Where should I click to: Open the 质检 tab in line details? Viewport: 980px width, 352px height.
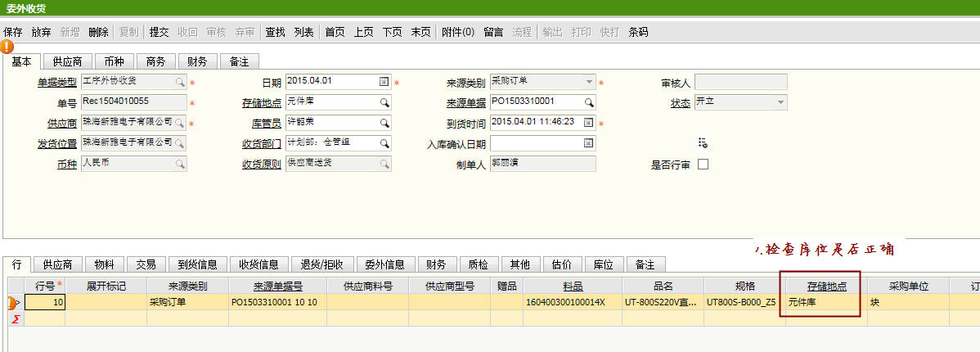pyautogui.click(x=479, y=264)
